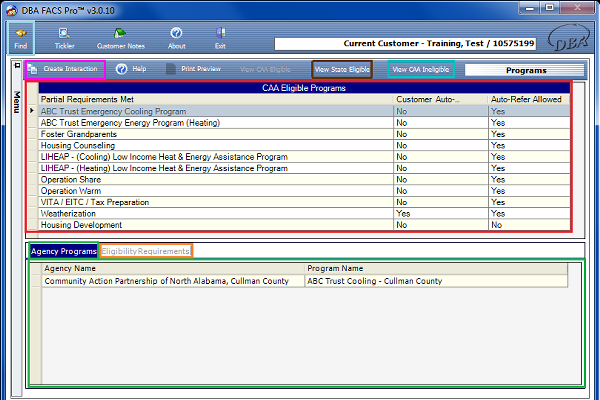Click View CAA Ineligible
This screenshot has height=400, width=600.
tap(421, 69)
